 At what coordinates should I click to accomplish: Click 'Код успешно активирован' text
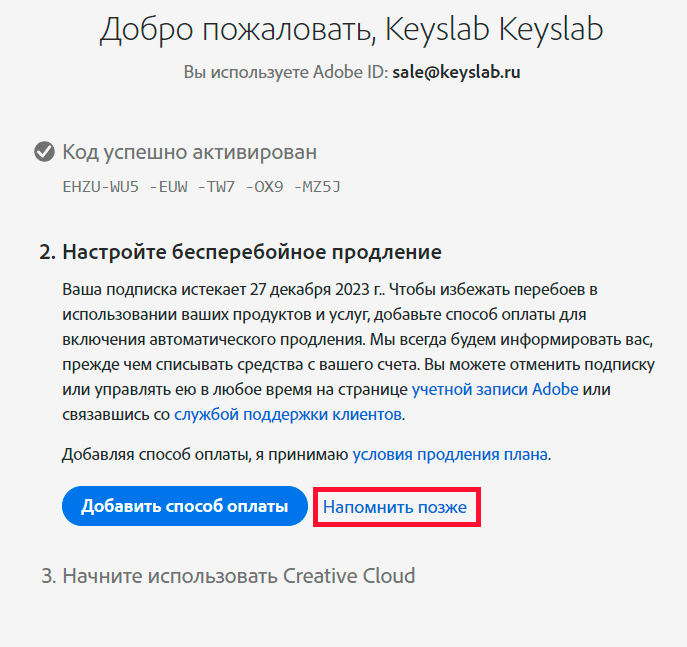pos(190,152)
